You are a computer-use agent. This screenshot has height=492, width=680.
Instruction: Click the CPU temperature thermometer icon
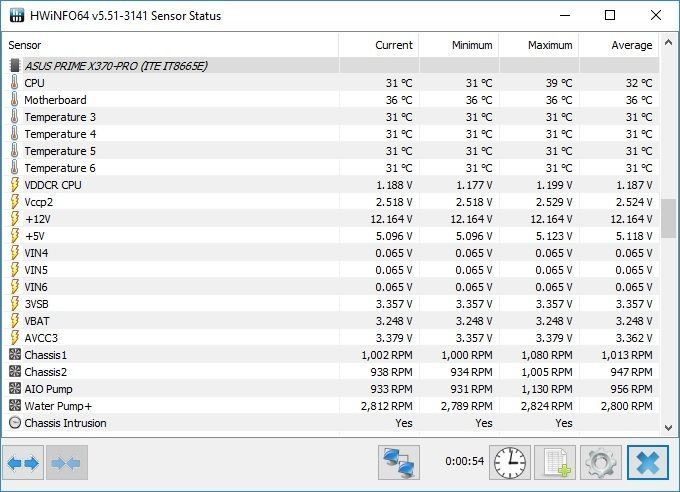coord(14,82)
